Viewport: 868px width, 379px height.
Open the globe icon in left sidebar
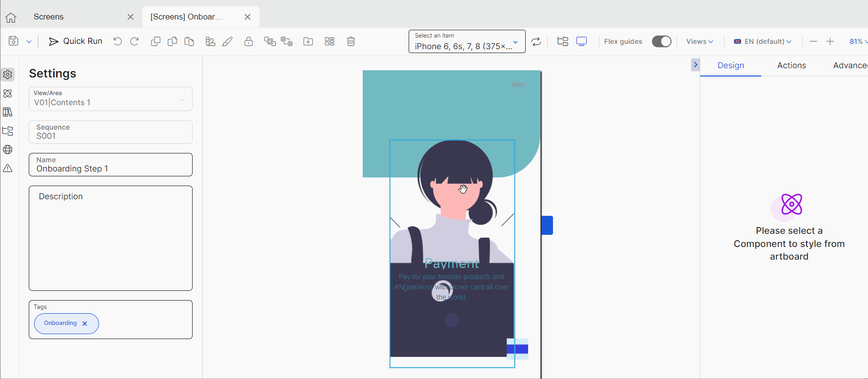pyautogui.click(x=8, y=150)
